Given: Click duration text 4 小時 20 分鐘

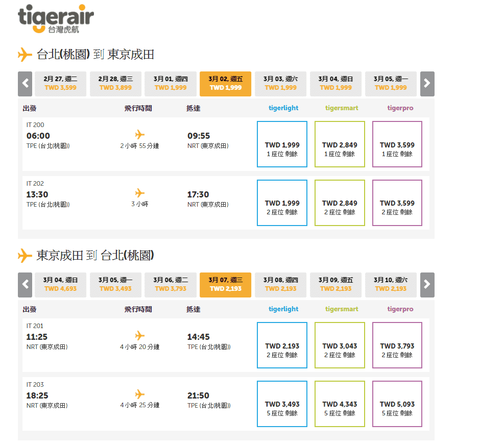Looking at the screenshot, I should [x=139, y=347].
